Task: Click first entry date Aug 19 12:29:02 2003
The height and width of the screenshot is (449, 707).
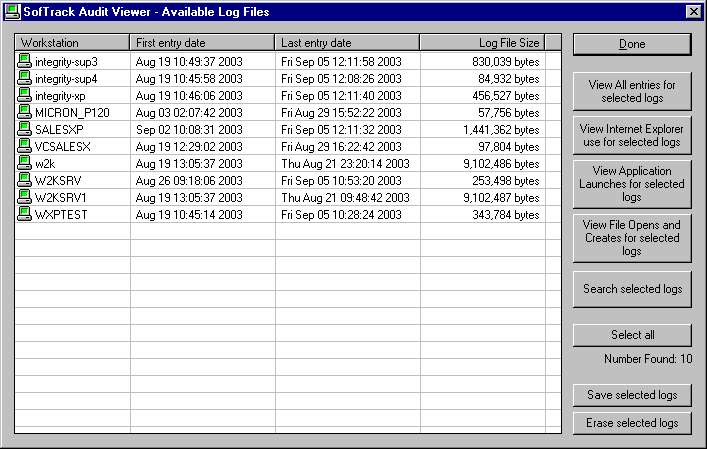Action: [x=189, y=147]
